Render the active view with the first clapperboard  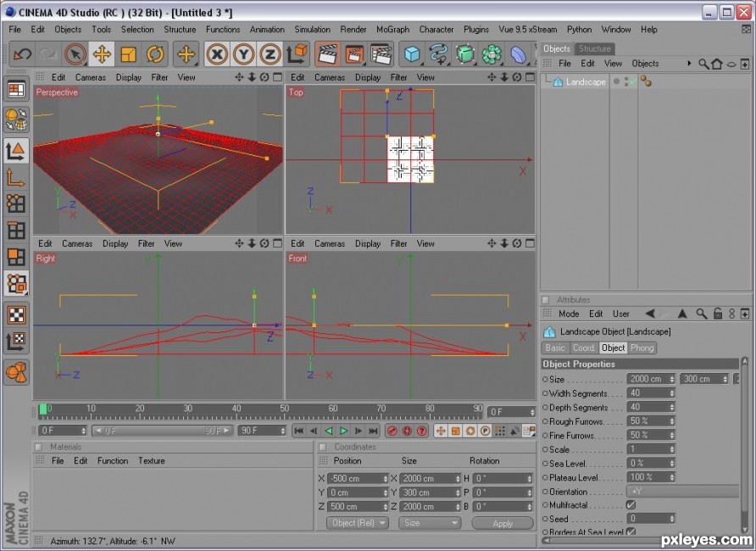click(x=328, y=54)
